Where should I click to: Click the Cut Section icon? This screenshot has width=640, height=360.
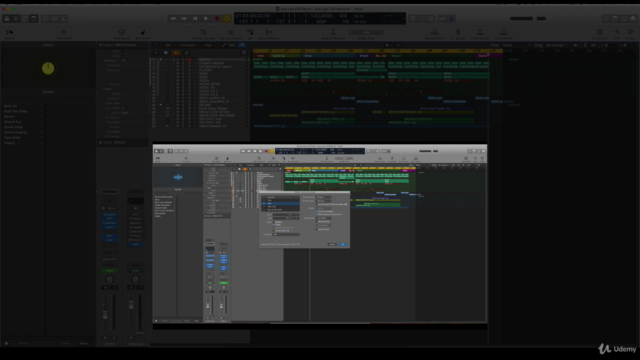coord(458,33)
